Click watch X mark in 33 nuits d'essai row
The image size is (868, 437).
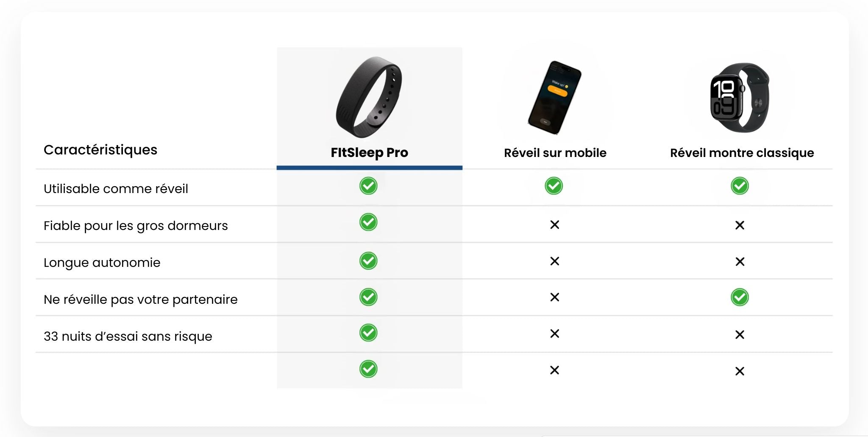(x=740, y=335)
